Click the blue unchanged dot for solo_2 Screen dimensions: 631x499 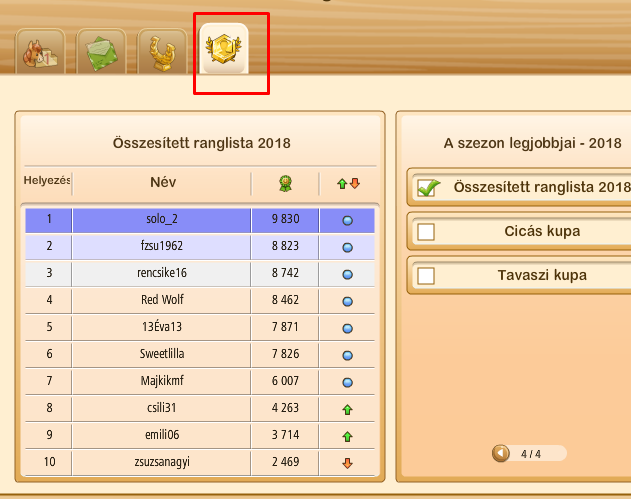(x=348, y=221)
